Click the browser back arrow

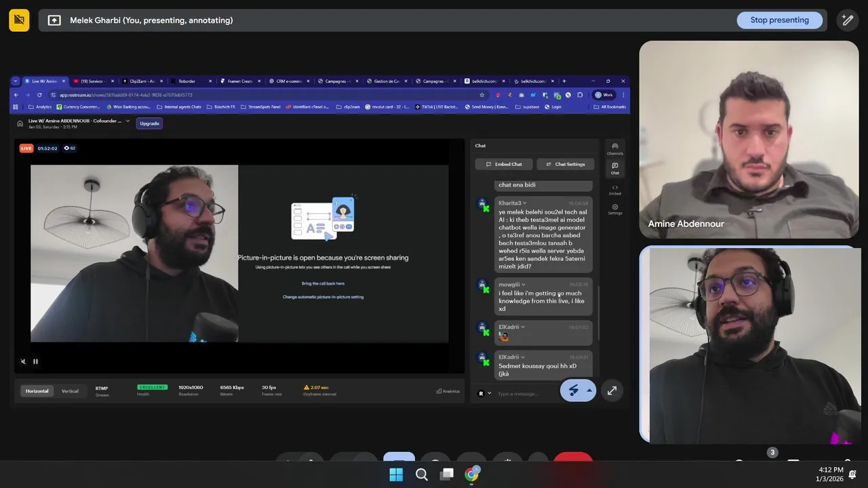pos(16,95)
